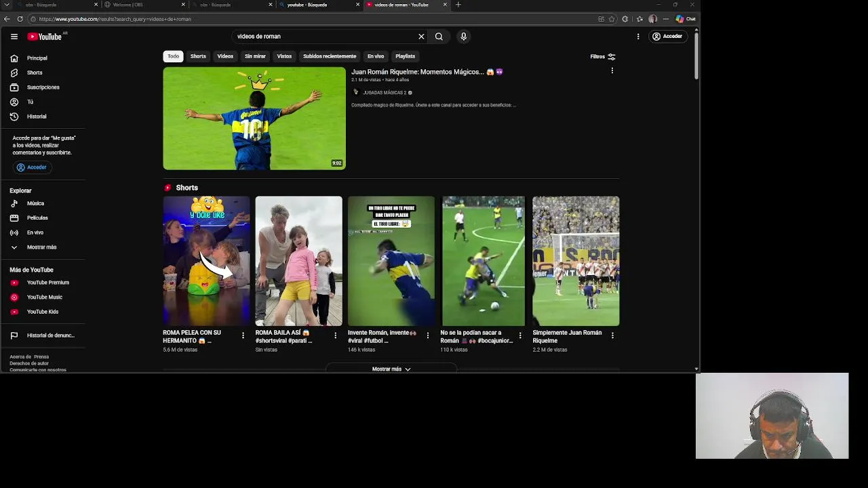Select the En vivo filter chip
The width and height of the screenshot is (868, 488).
tap(376, 56)
